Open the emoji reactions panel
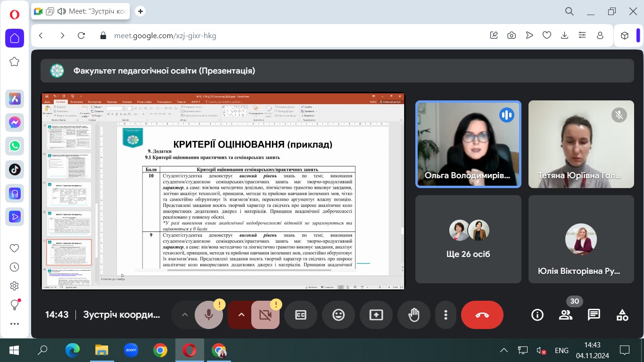Image resolution: width=644 pixels, height=362 pixels. tap(339, 315)
